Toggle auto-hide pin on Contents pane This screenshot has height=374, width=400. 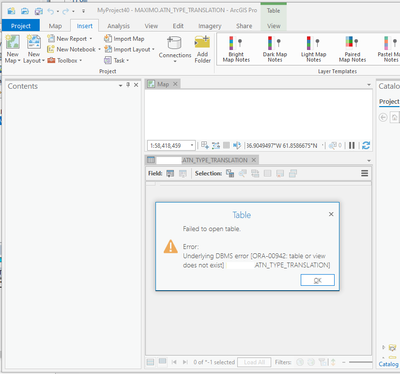[x=128, y=85]
